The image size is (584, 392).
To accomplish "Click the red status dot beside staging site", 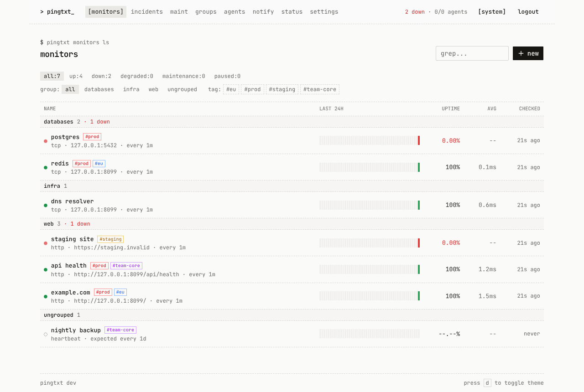I will pos(46,243).
